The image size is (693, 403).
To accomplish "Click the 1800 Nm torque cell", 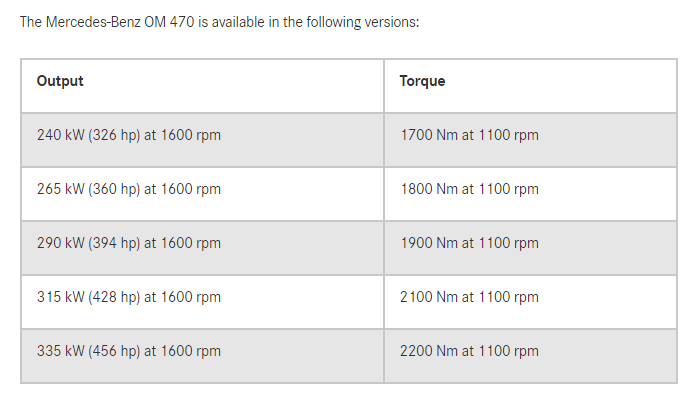I will pyautogui.click(x=468, y=189).
